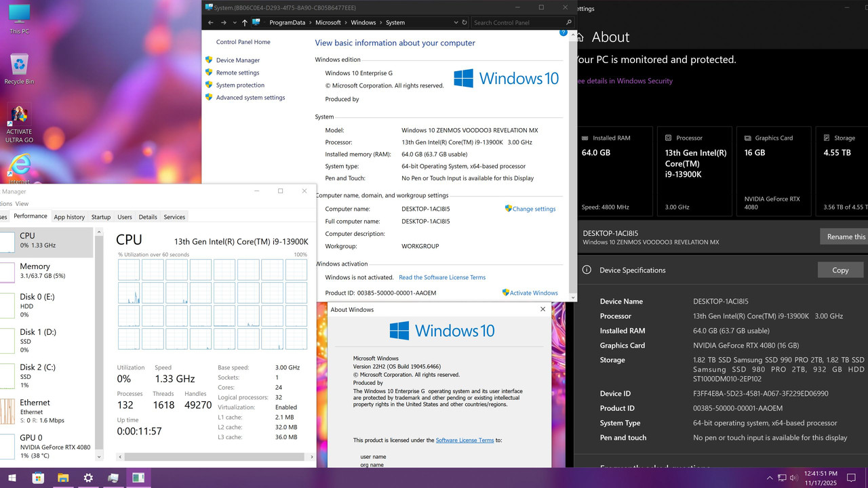Click the Copy button for Device Specifications
The width and height of the screenshot is (868, 488).
840,270
